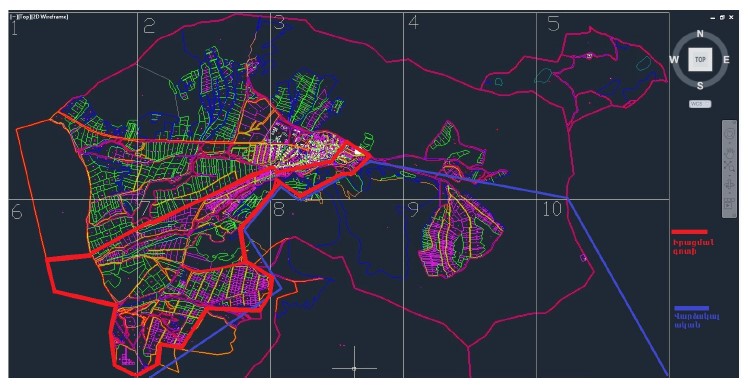Click the TOP face of the ViewCube
Screen dimensions: 748x387
pyautogui.click(x=700, y=59)
